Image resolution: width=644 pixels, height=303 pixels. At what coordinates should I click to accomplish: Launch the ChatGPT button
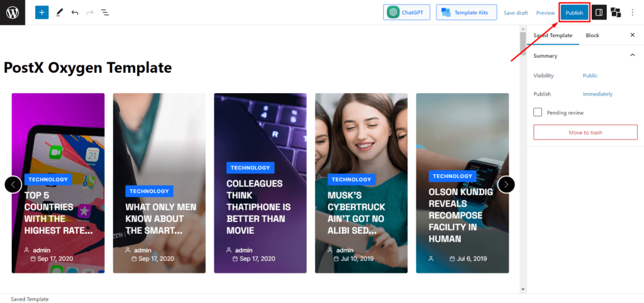pos(406,13)
